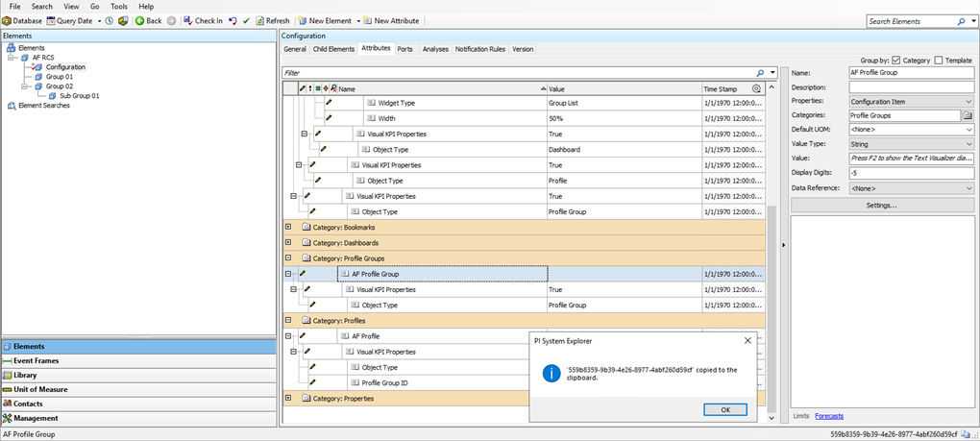
Task: Click the green Back arrow icon
Action: click(139, 20)
